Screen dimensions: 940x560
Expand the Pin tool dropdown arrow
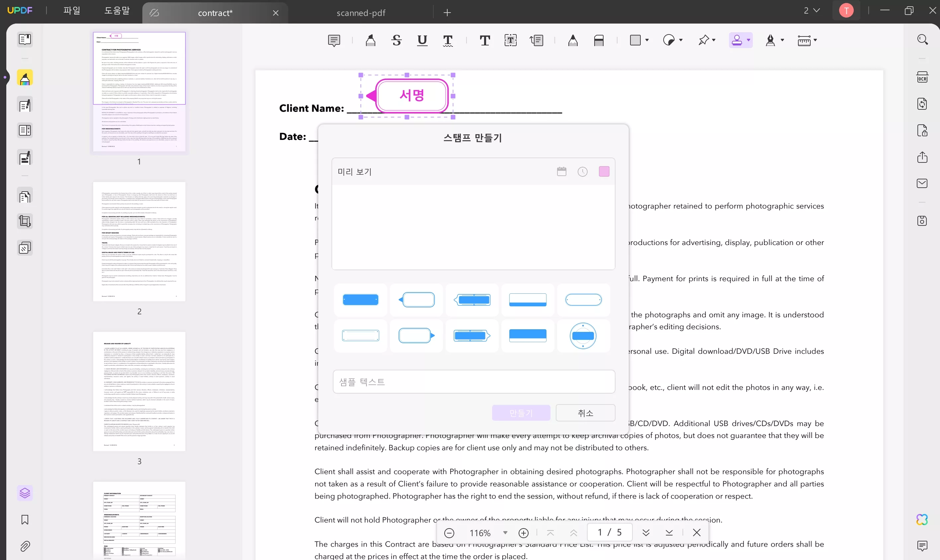pos(714,40)
